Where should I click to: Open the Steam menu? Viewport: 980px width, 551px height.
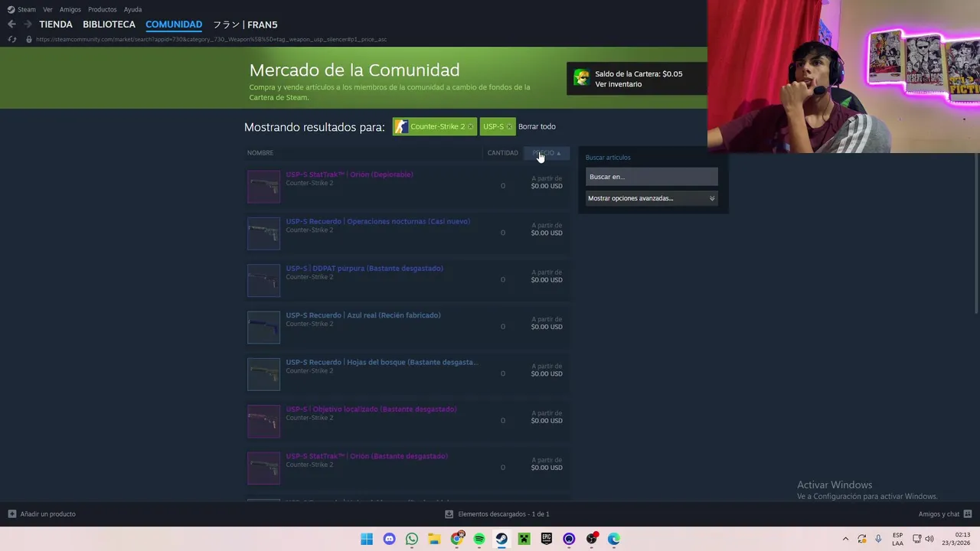point(21,9)
